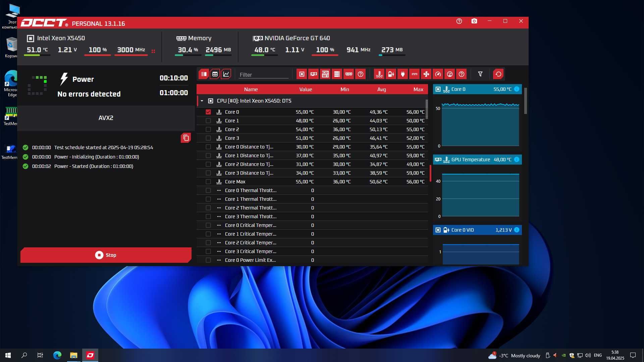Toggle the current readings filter icon
644x362 pixels.
click(415, 74)
